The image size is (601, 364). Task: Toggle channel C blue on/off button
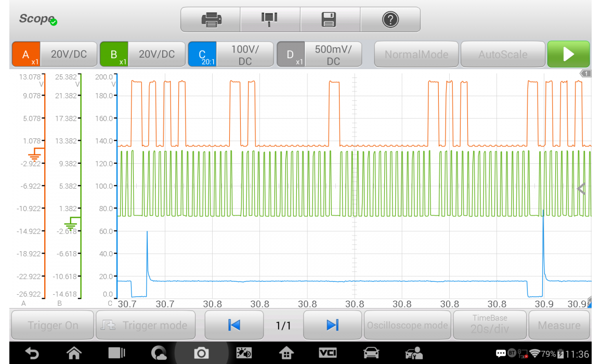tap(202, 55)
